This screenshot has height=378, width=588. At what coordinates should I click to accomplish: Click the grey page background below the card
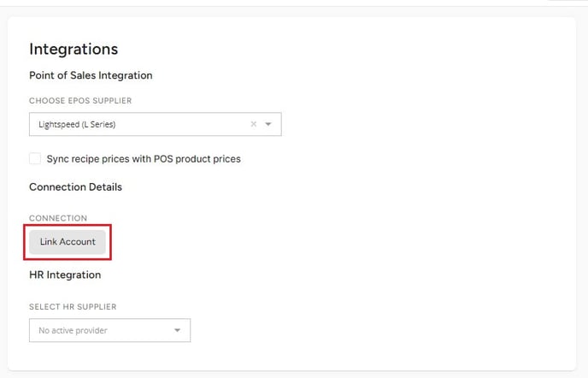[294, 375]
